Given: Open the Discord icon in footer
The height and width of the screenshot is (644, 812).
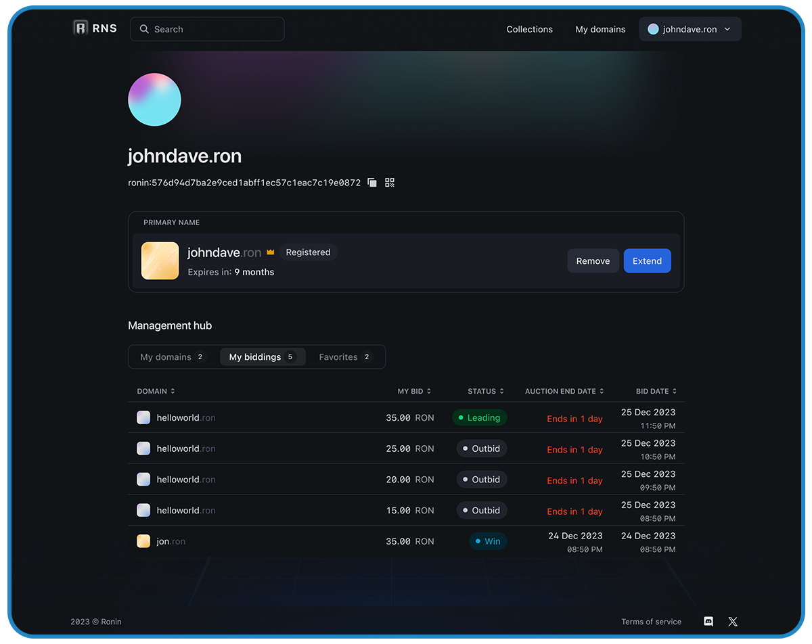Looking at the screenshot, I should [x=708, y=621].
